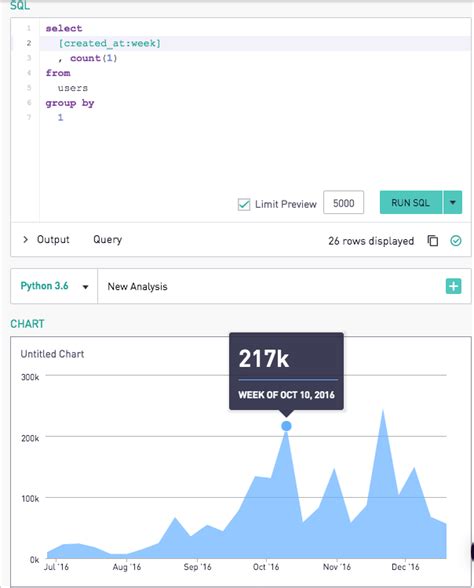The image size is (474, 588).
Task: Open the RUN SQL dropdown arrow
Action: (453, 202)
